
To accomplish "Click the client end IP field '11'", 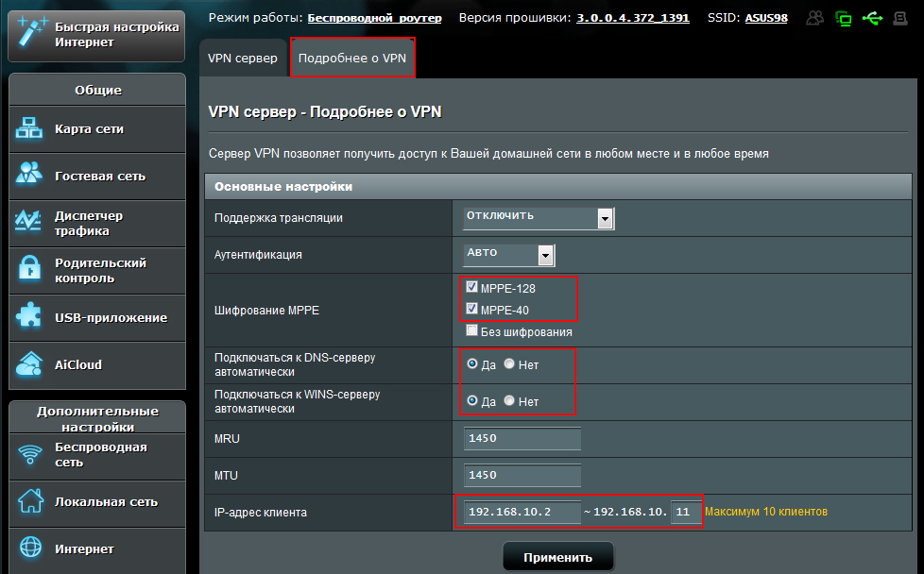I will (686, 512).
